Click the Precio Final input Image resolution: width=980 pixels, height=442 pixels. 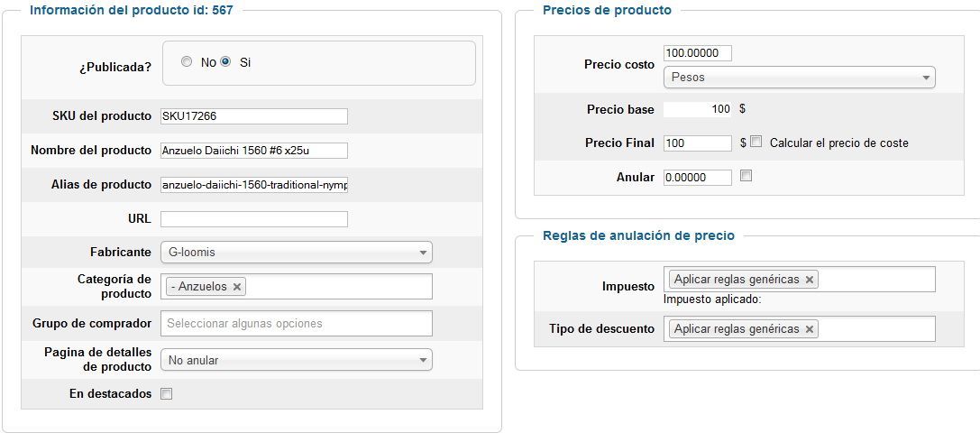(x=698, y=143)
